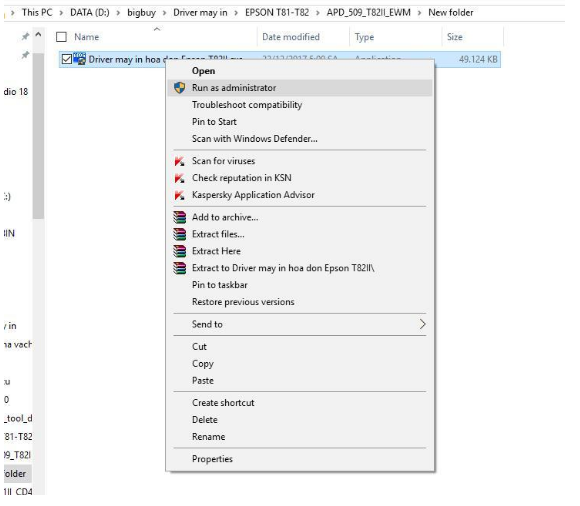
Task: Click the navigation pane scroll-up arrow
Action: pyautogui.click(x=38, y=35)
